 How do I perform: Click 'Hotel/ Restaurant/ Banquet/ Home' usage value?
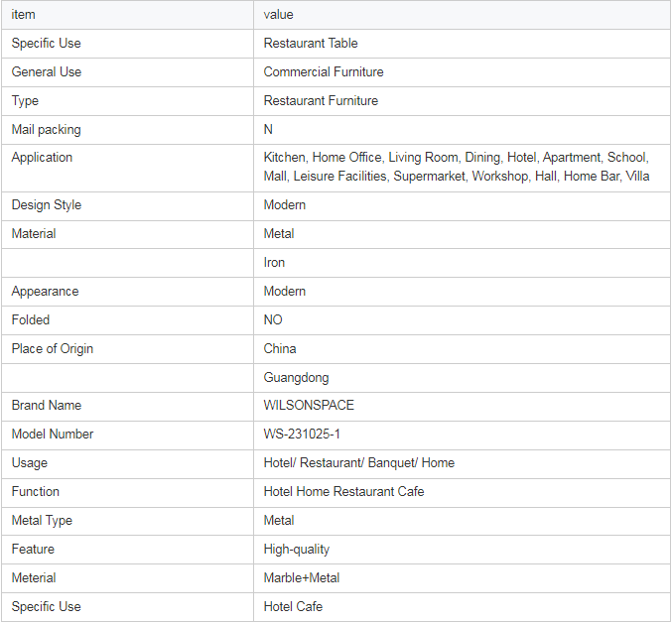tap(359, 463)
